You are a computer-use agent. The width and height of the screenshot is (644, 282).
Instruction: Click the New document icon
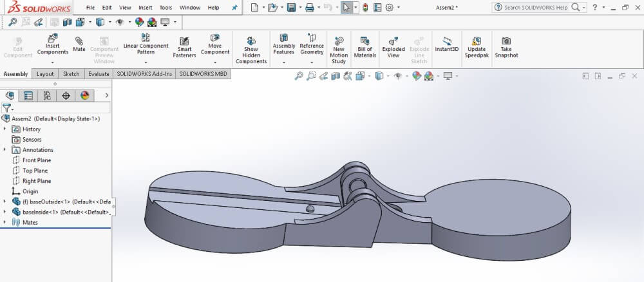tap(254, 7)
